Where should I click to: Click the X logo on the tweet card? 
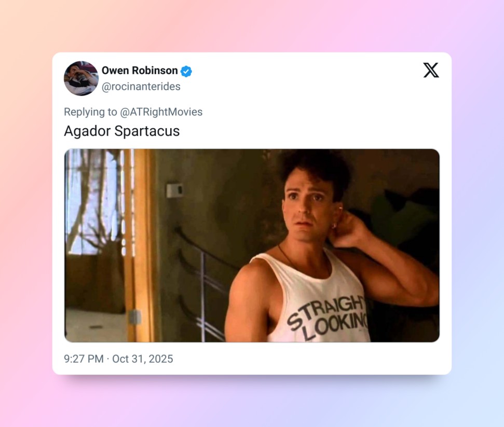(431, 70)
